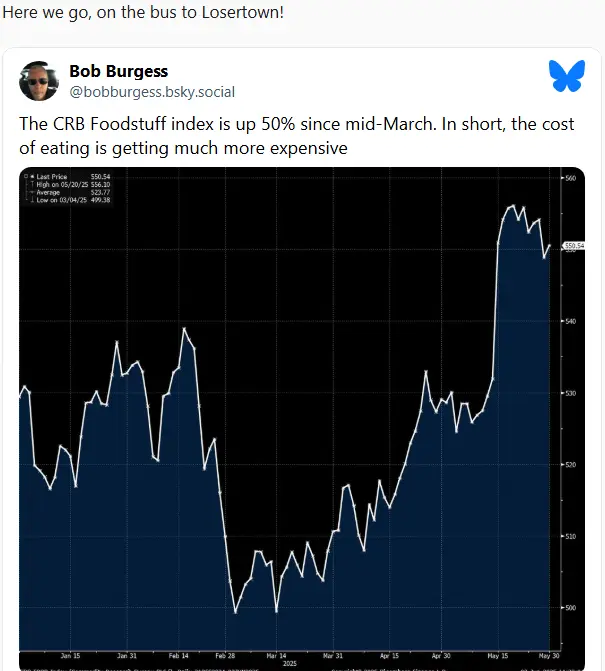Click the 540 label on the price axis

(x=572, y=321)
